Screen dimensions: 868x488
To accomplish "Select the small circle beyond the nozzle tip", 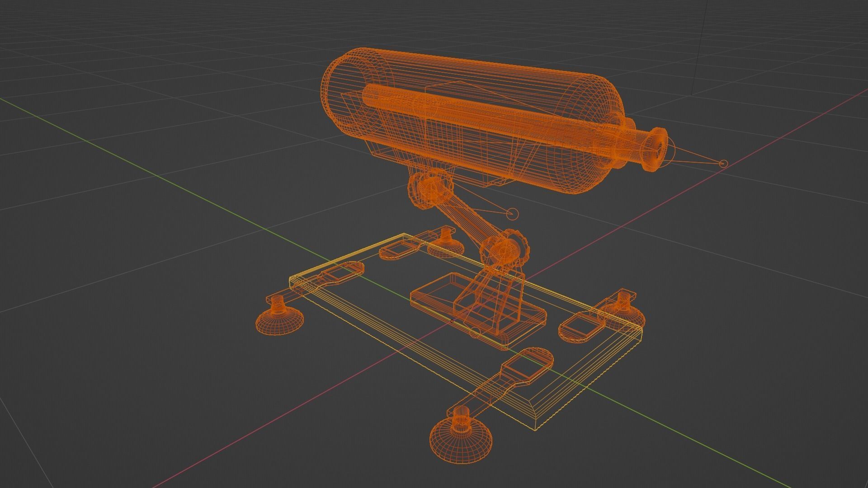I will point(723,164).
